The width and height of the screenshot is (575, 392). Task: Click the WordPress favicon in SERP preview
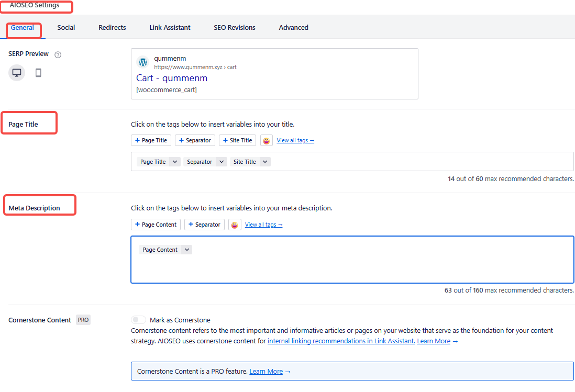tap(143, 62)
